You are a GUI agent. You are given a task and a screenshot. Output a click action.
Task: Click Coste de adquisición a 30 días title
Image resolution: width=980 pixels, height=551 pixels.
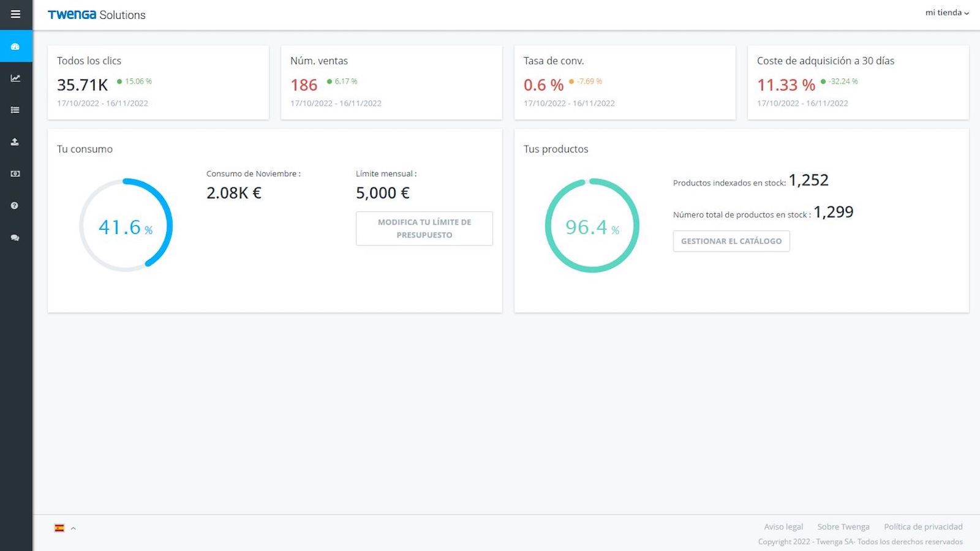(x=826, y=61)
